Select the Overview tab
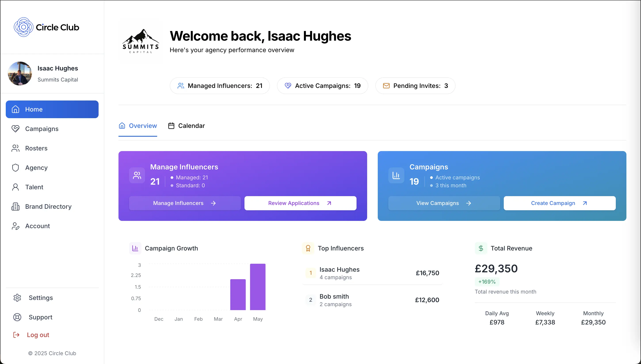This screenshot has width=641, height=364. pyautogui.click(x=138, y=126)
